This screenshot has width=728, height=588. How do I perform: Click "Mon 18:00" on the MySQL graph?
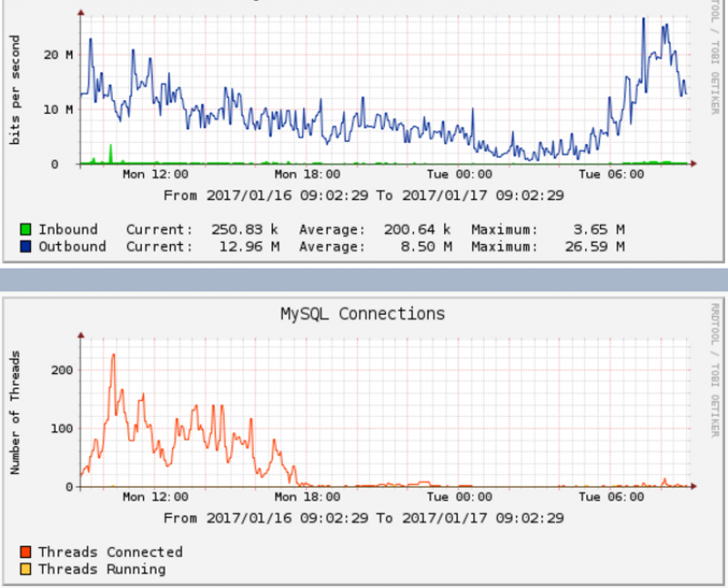(x=308, y=497)
